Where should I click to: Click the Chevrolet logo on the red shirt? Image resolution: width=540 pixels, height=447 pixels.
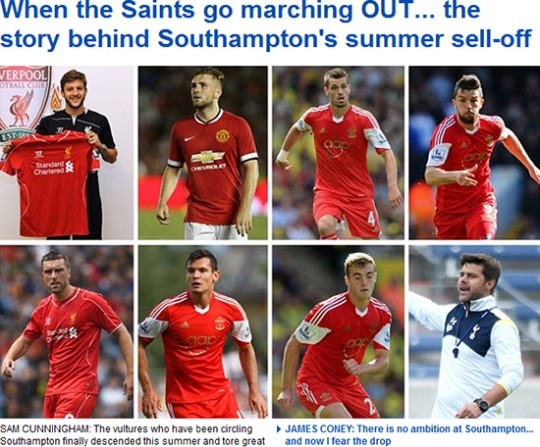click(208, 157)
